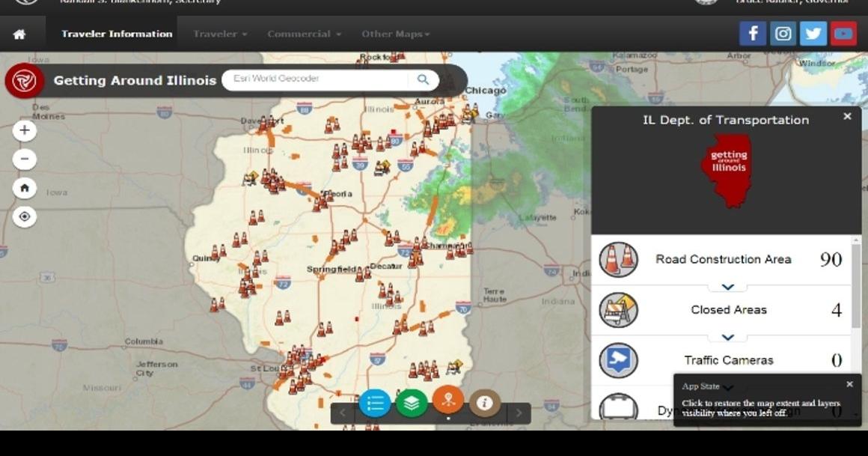Expand the Traveler dropdown menu
Viewport: 868px width, 456px height.
(220, 34)
